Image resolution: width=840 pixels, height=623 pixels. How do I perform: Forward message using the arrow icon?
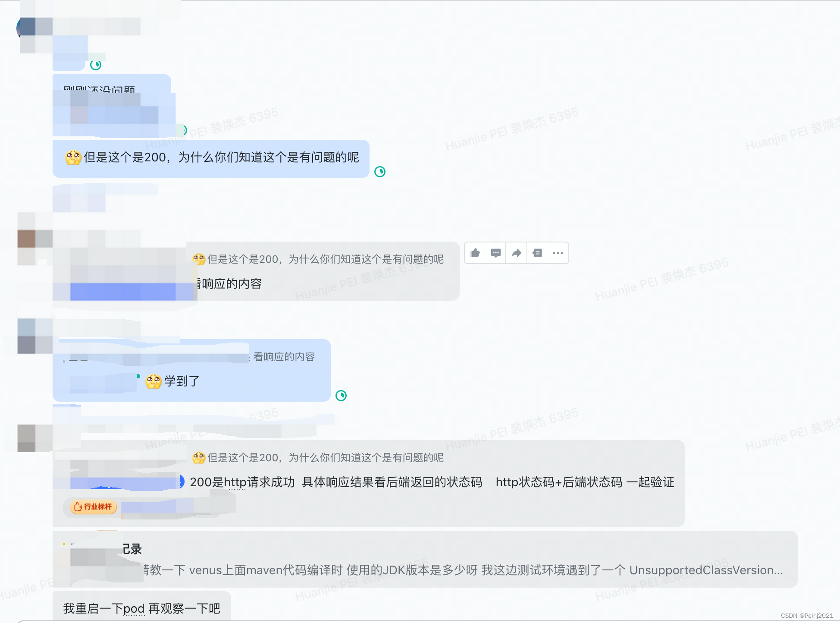tap(517, 253)
